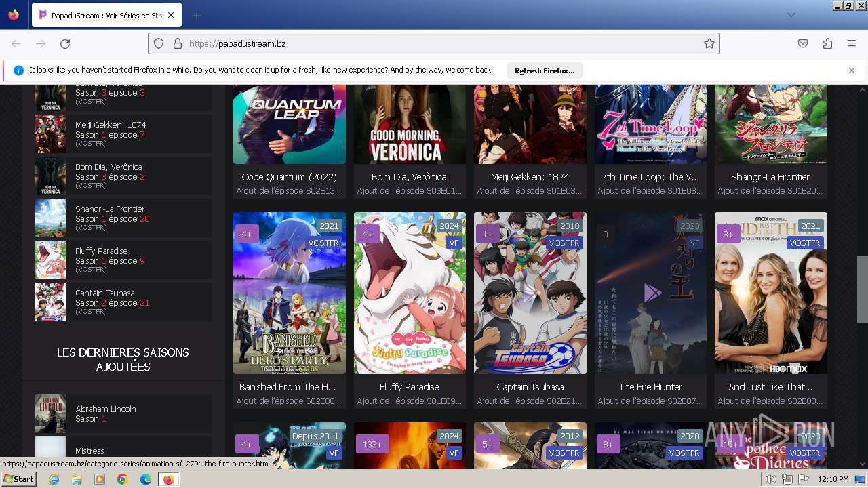The image size is (868, 488).
Task: Go back with the browser back arrow
Action: point(16,43)
